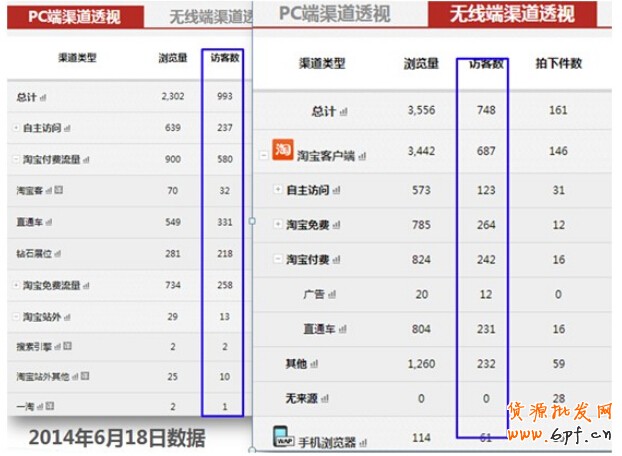Click chart icon next to 其他 row
Viewport: 622px width, 456px height.
pos(314,364)
